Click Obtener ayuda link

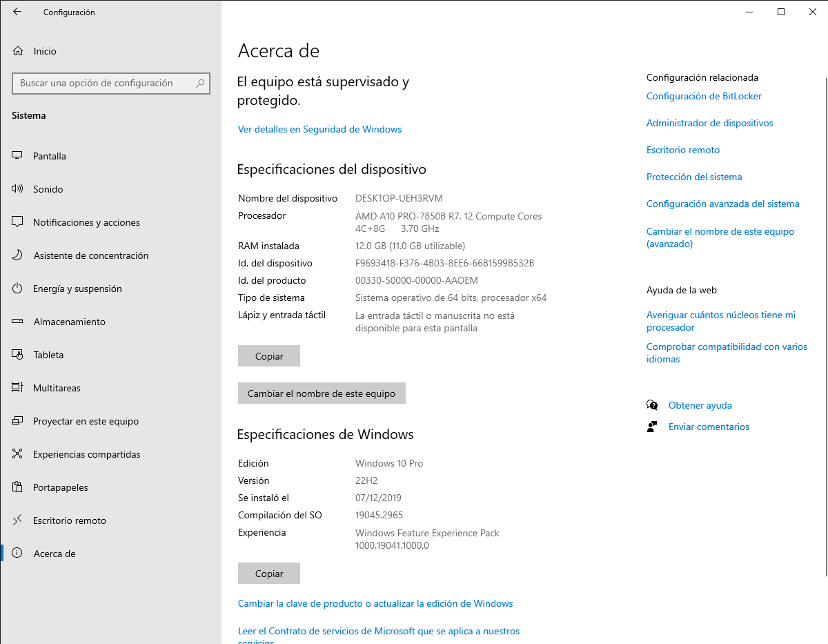click(x=700, y=405)
